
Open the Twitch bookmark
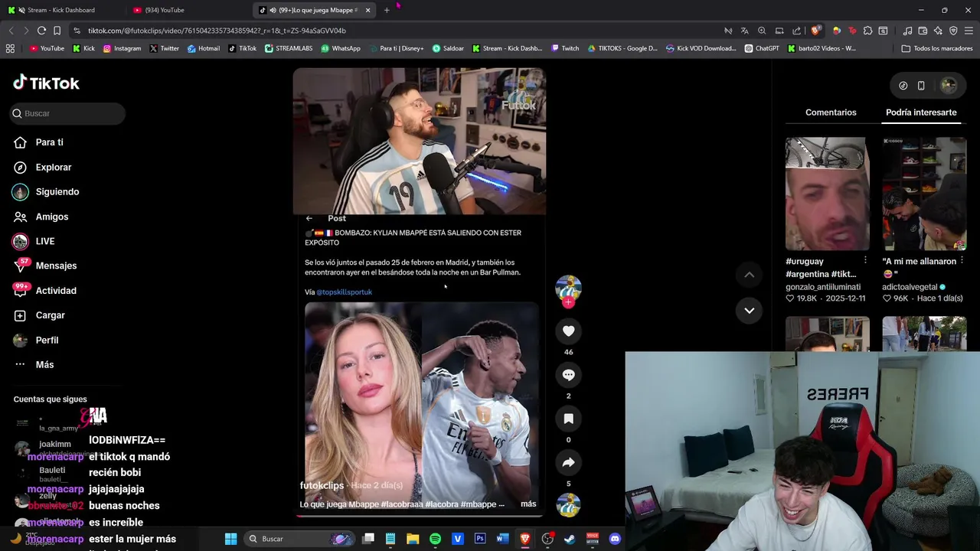(x=565, y=48)
